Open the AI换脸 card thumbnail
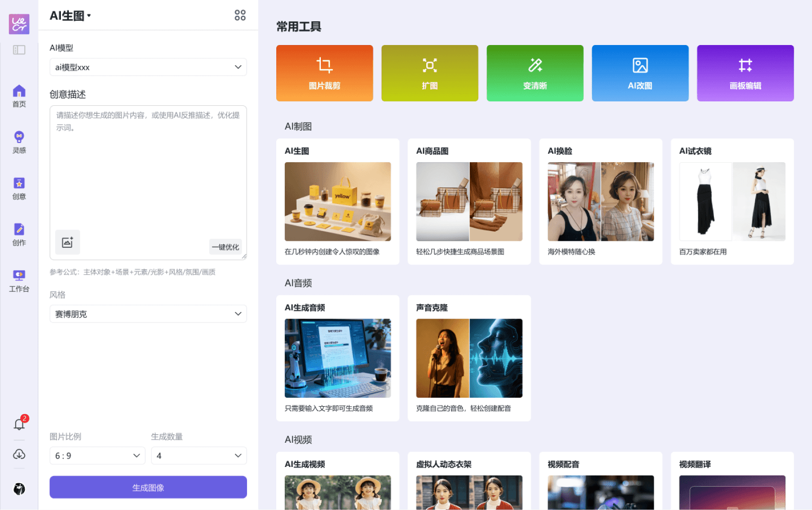 (x=601, y=201)
